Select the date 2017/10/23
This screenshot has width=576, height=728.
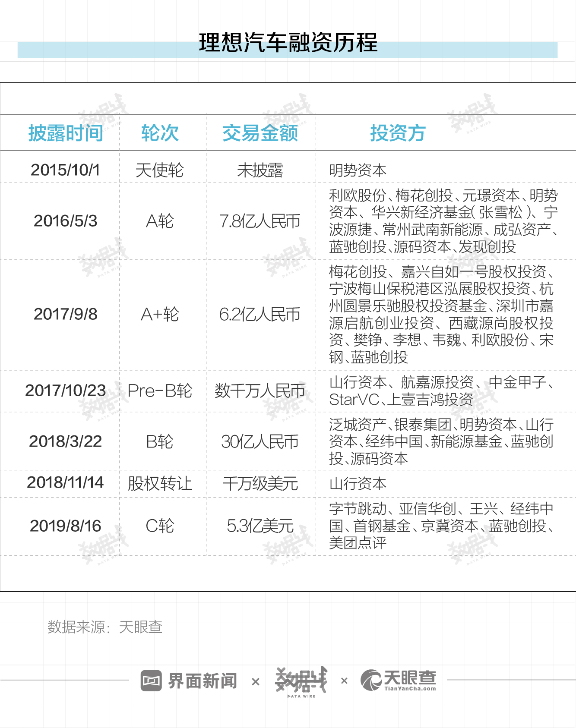click(66, 391)
